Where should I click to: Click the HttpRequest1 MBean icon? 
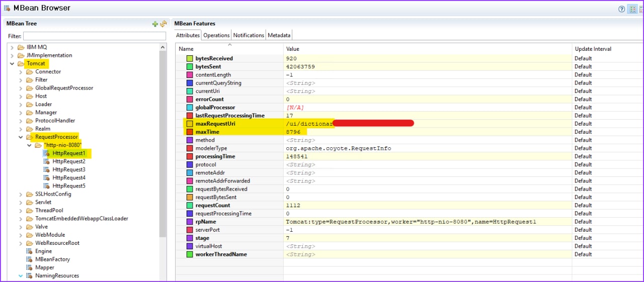click(47, 153)
